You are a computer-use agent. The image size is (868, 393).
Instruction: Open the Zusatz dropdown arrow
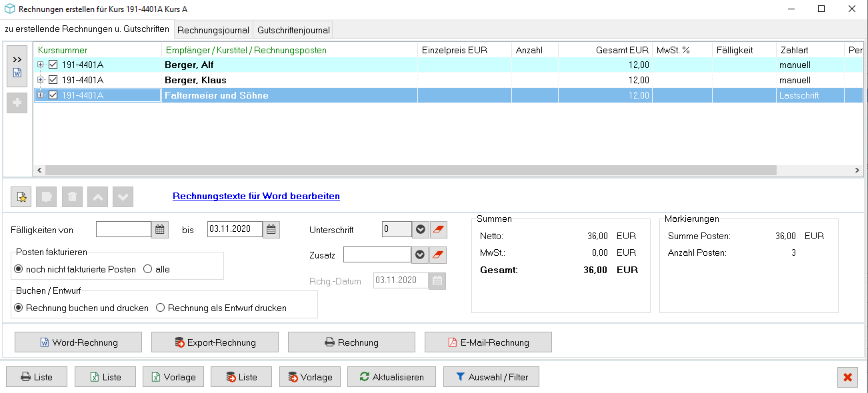pyautogui.click(x=421, y=255)
